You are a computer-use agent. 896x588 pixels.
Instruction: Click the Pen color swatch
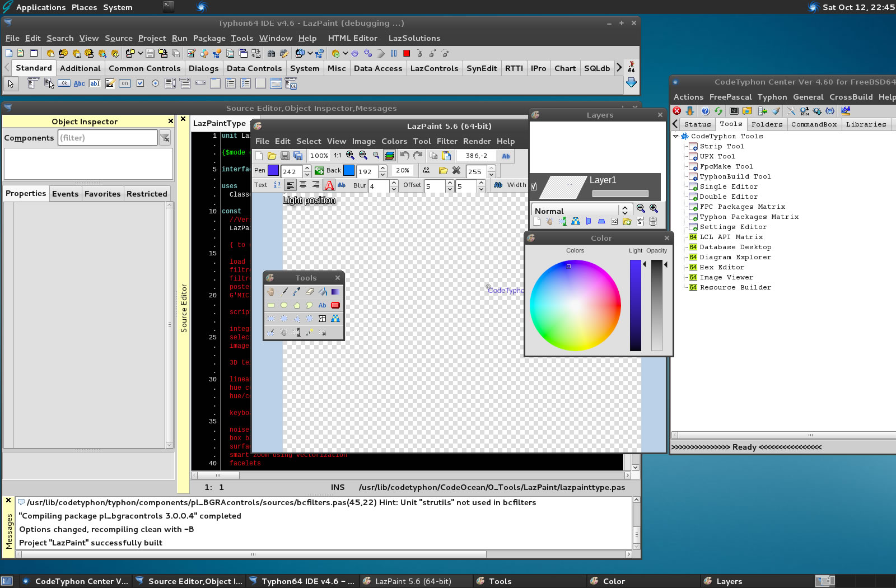pyautogui.click(x=273, y=170)
